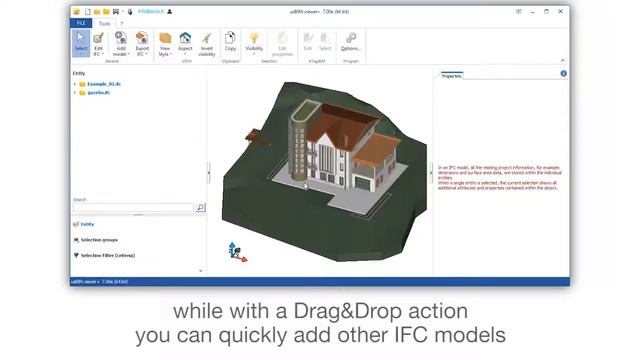Open the View Style options
Image resolution: width=640 pixels, height=360 pixels.
tap(165, 44)
